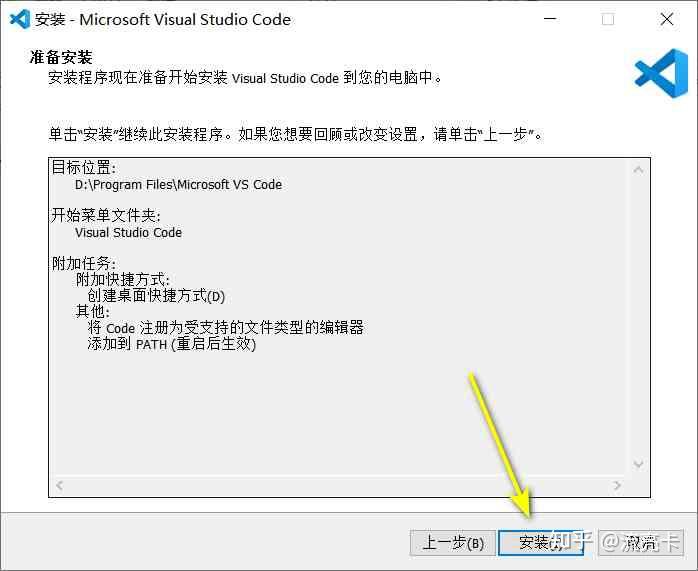Image resolution: width=698 pixels, height=571 pixels.
Task: Click the left scroll arrow in summary box
Action: coord(59,485)
